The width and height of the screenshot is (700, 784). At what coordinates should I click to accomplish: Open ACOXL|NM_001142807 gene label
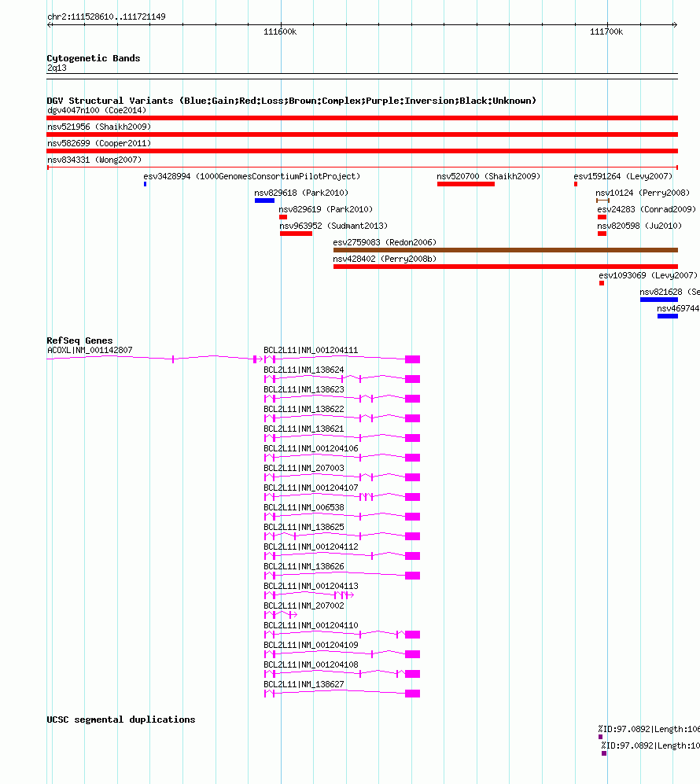click(x=90, y=350)
